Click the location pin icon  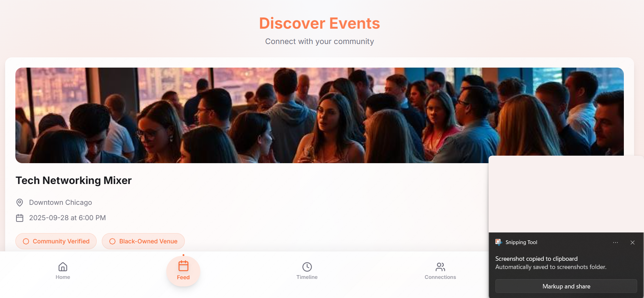click(20, 202)
